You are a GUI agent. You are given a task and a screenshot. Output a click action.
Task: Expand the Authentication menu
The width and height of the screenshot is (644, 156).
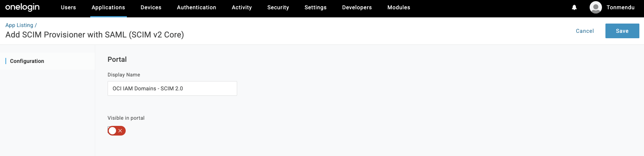point(196,7)
